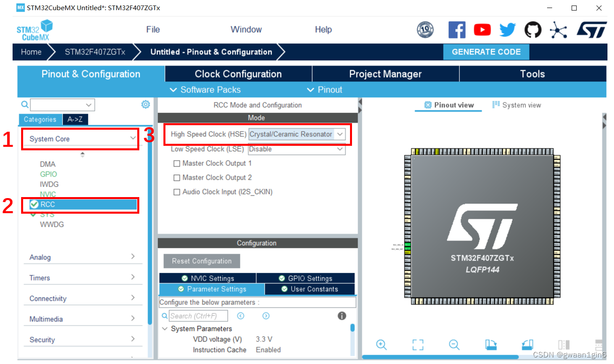Viewport: 614px width, 364px height.
Task: Open the ST Twitter icon
Action: click(x=507, y=30)
